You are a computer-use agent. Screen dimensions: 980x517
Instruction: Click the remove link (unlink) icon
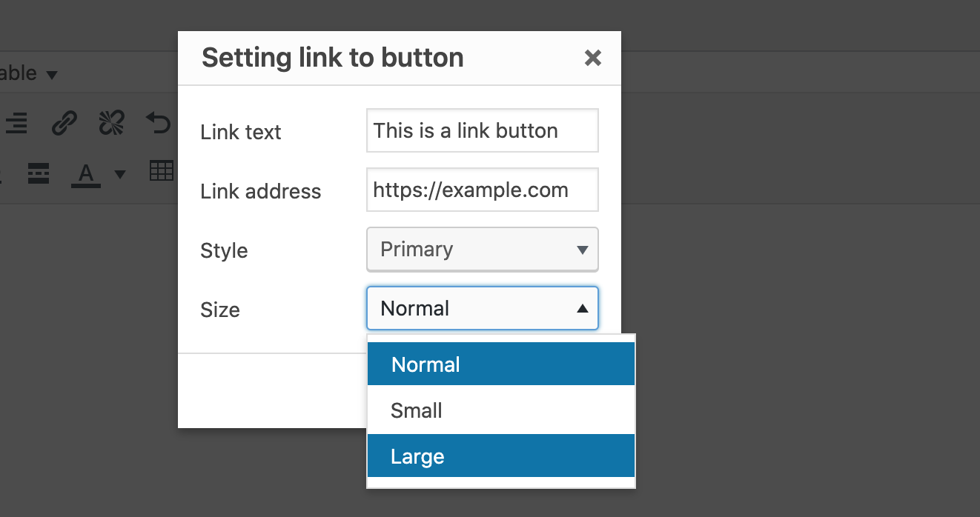[x=112, y=123]
